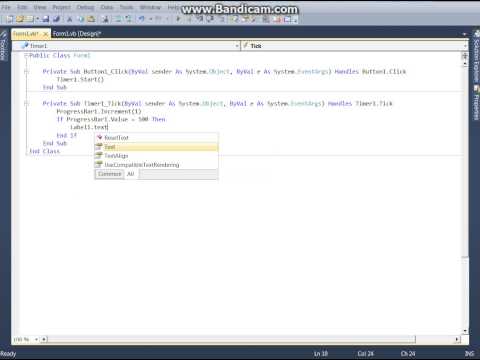Click the horizontal scrollbar left arrow

tap(44, 339)
